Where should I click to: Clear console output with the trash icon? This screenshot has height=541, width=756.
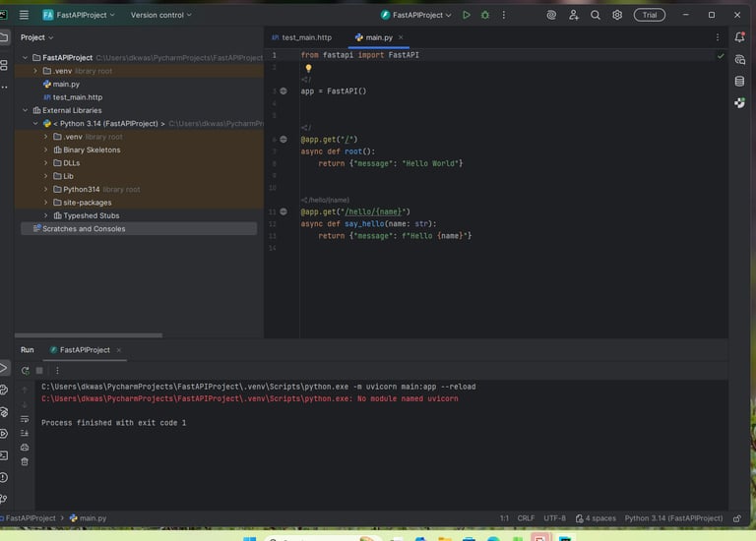click(x=26, y=461)
